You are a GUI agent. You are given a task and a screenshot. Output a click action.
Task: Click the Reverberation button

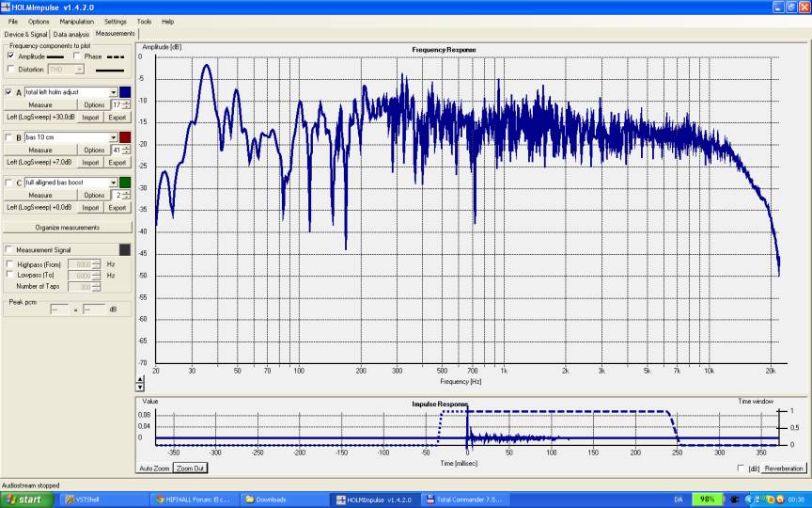[784, 468]
